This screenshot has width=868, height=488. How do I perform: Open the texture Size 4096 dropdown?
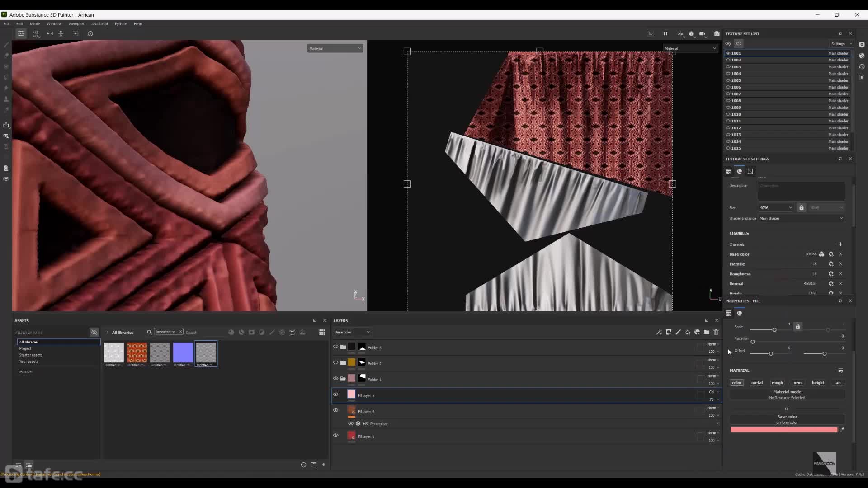[776, 208]
